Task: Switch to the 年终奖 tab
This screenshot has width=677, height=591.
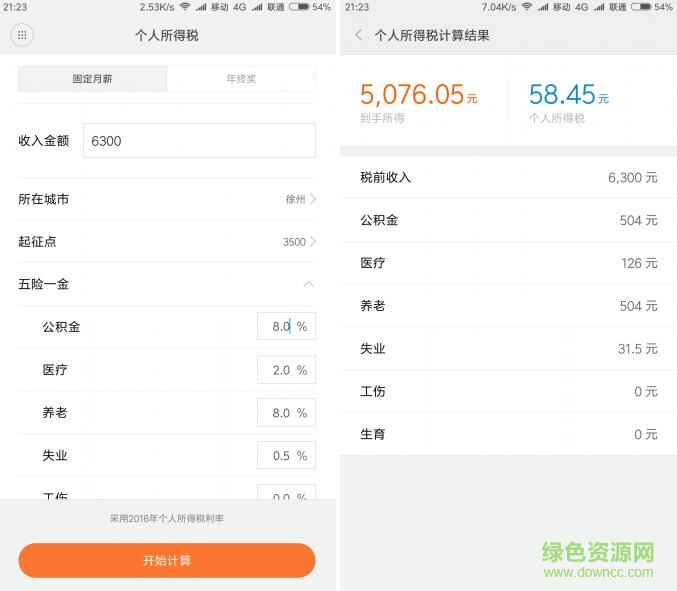Action: [241, 79]
